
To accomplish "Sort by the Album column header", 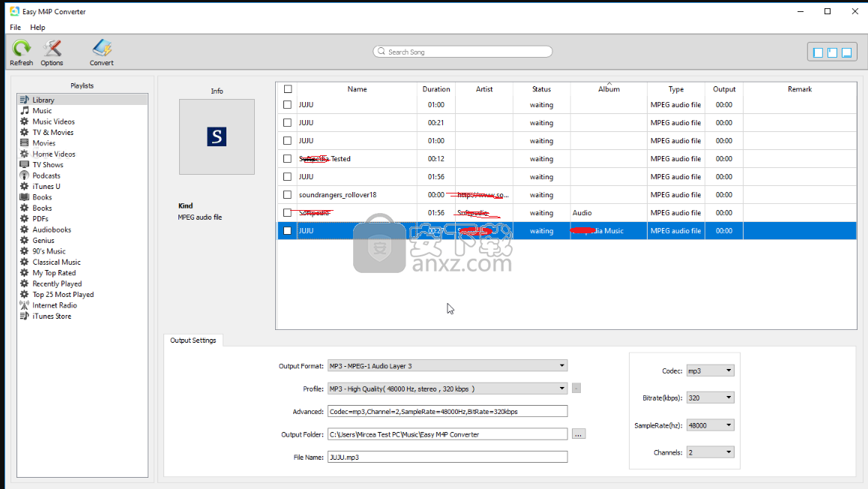I will [x=609, y=89].
